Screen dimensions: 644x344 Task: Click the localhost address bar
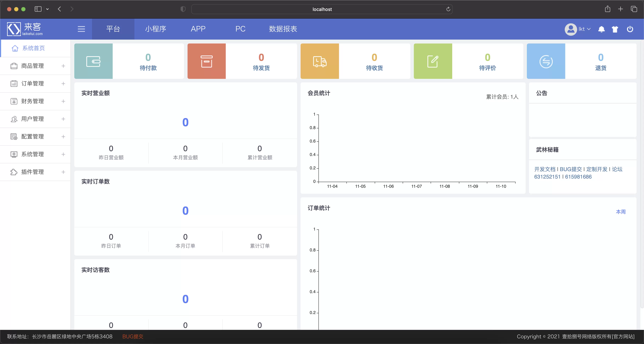[322, 9]
